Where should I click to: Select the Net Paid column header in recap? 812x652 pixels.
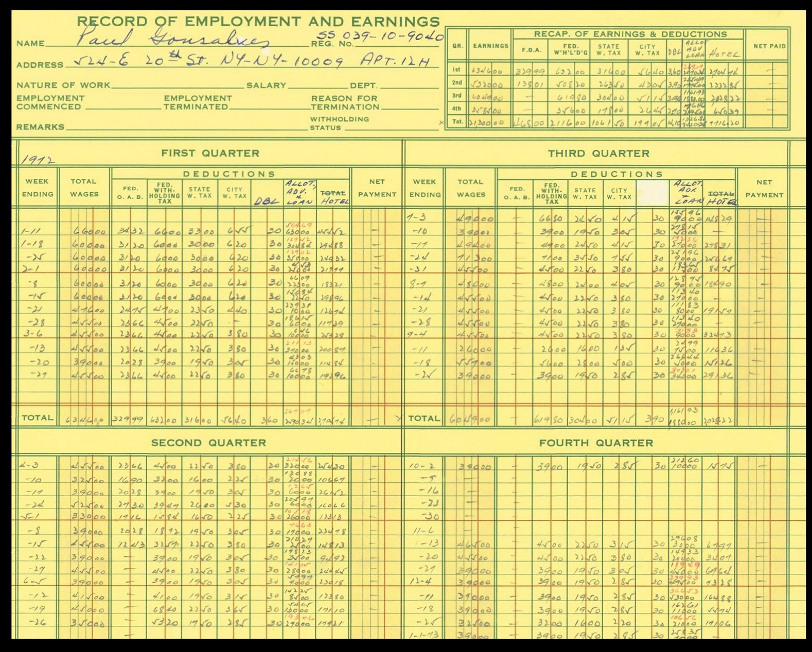tap(769, 46)
